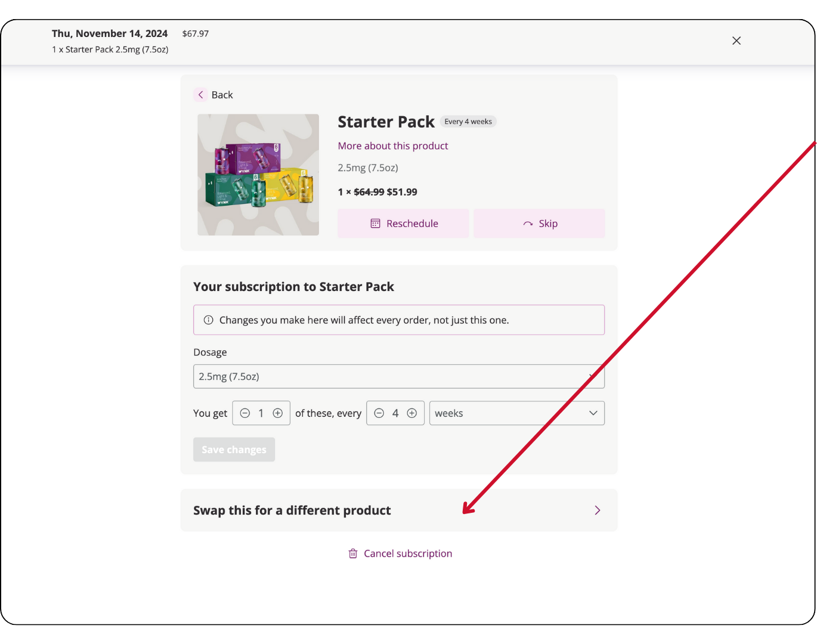Close the order panel with X
Screen dimensions: 817x644
point(736,41)
